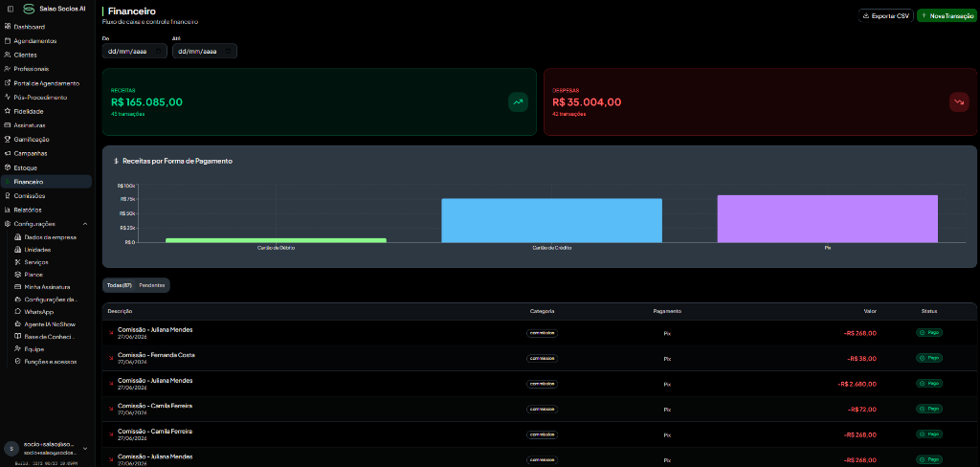Viewport: 980px width, 467px height.
Task: Click Receitas por Forma de Pagamento title
Action: pyautogui.click(x=177, y=162)
